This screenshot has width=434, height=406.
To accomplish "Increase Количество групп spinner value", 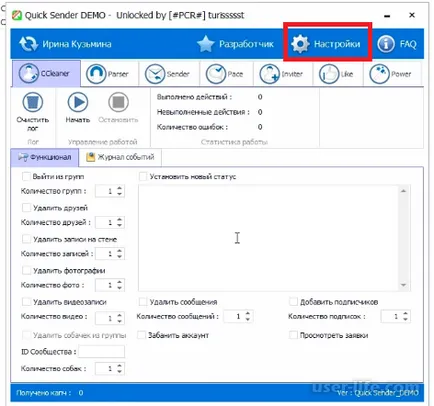I will tap(119, 188).
